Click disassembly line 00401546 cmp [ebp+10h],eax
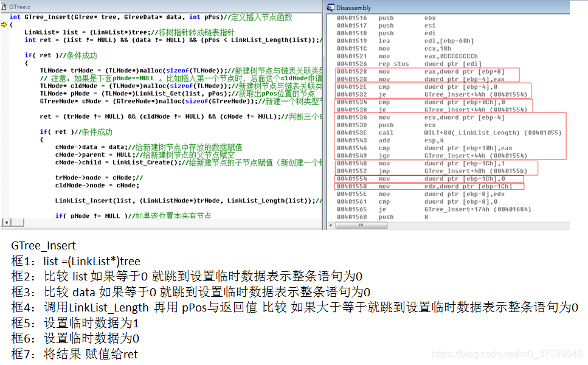588x365 pixels. (424, 148)
